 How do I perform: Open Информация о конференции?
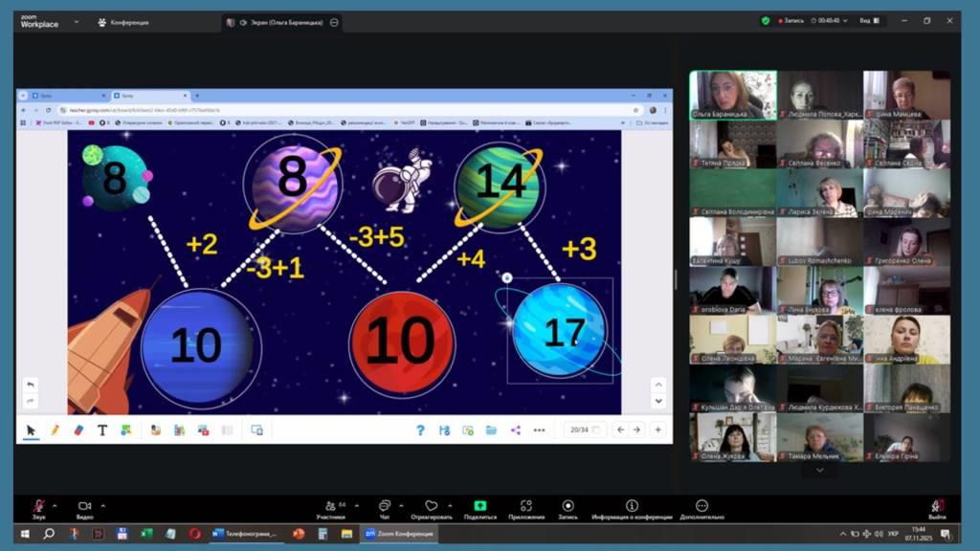(x=632, y=507)
